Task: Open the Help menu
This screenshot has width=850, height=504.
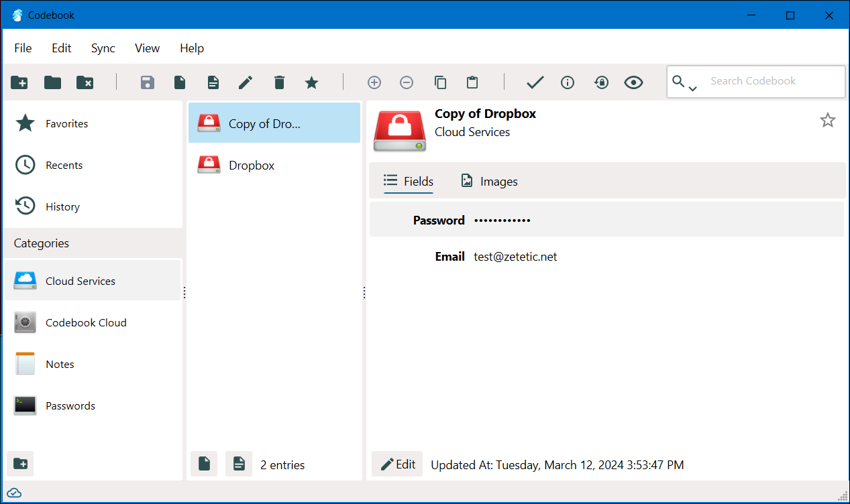Action: (x=192, y=48)
